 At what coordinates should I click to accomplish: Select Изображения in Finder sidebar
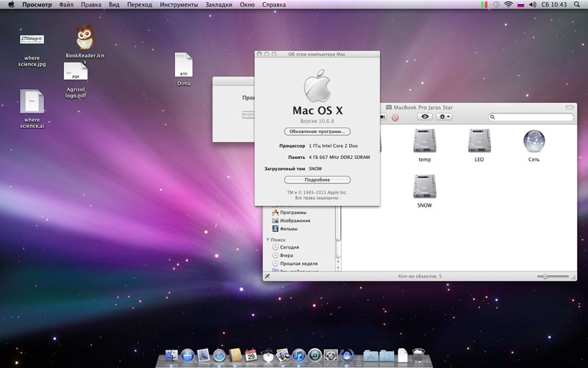click(x=291, y=221)
